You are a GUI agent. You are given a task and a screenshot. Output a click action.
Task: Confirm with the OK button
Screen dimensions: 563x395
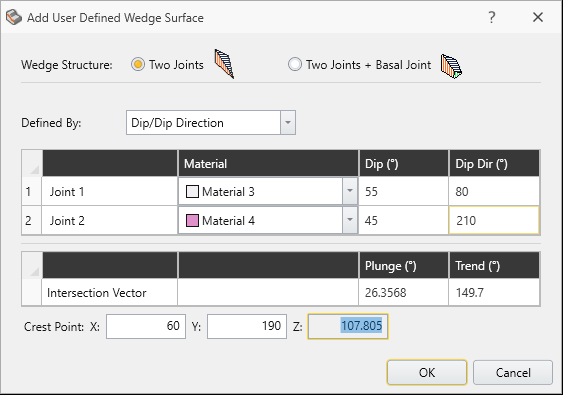[x=427, y=373]
